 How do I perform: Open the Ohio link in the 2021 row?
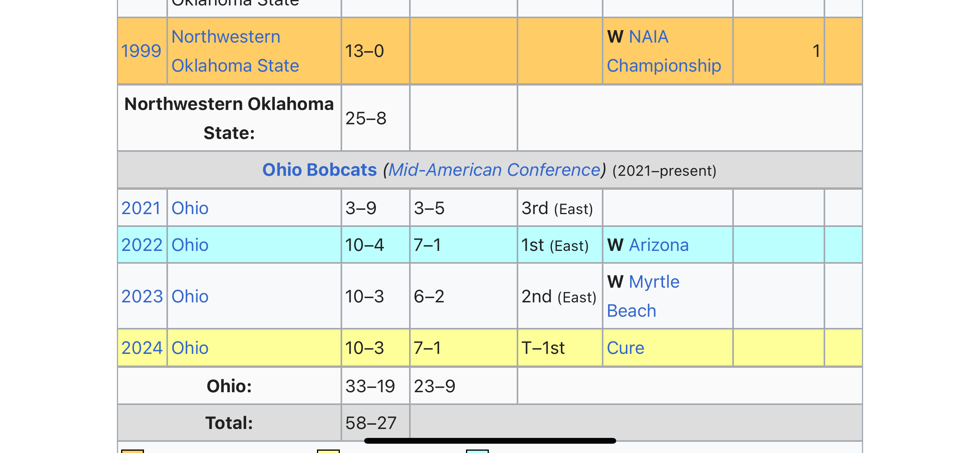190,208
